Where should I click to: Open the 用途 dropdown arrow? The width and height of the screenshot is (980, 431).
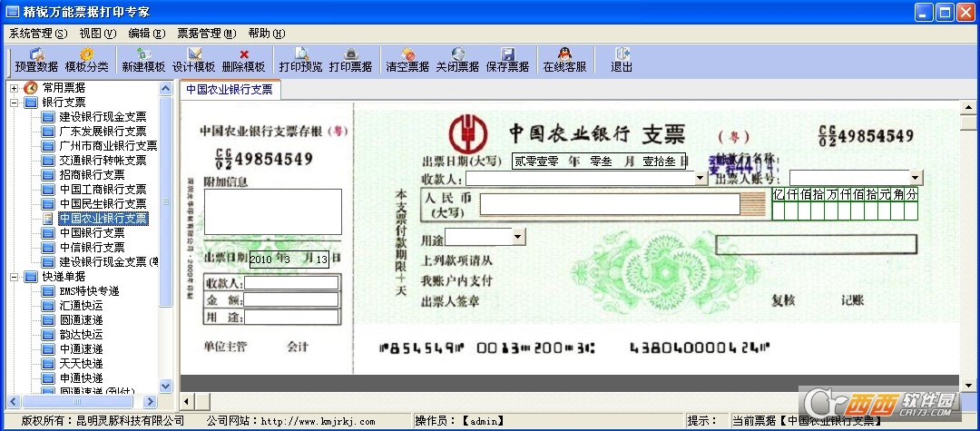point(518,237)
